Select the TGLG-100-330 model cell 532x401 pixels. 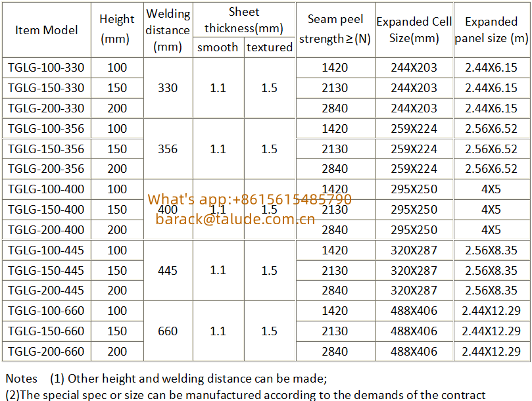click(x=46, y=68)
